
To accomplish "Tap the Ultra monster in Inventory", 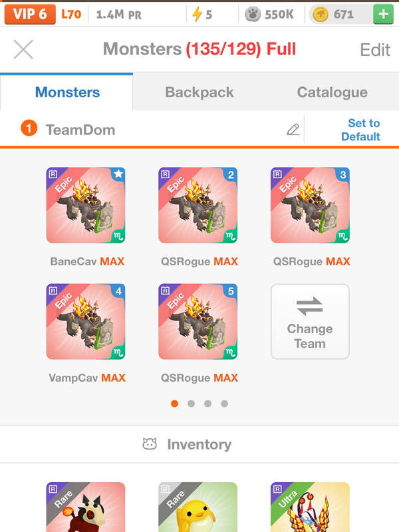I will (x=310, y=507).
